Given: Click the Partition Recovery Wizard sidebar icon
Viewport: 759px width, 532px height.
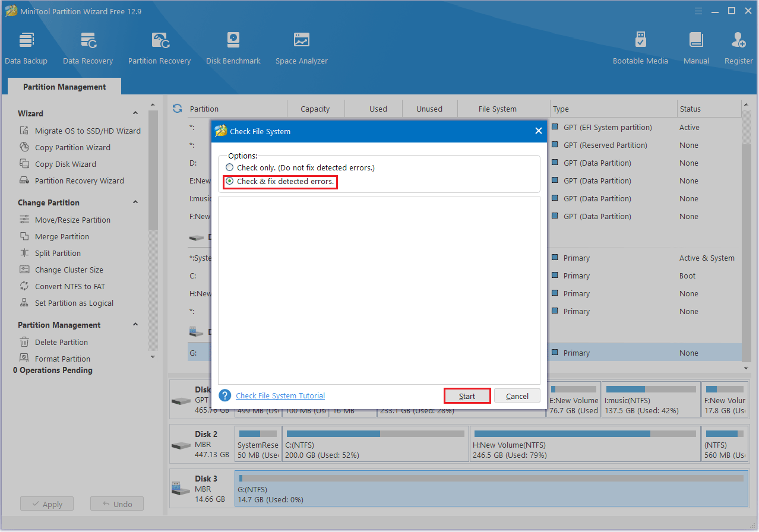Looking at the screenshot, I should (x=24, y=180).
